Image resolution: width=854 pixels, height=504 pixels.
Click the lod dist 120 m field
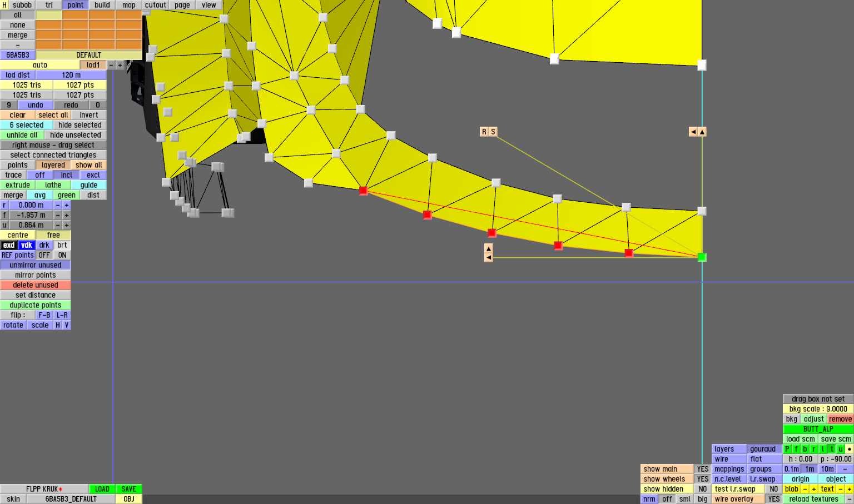[x=71, y=75]
